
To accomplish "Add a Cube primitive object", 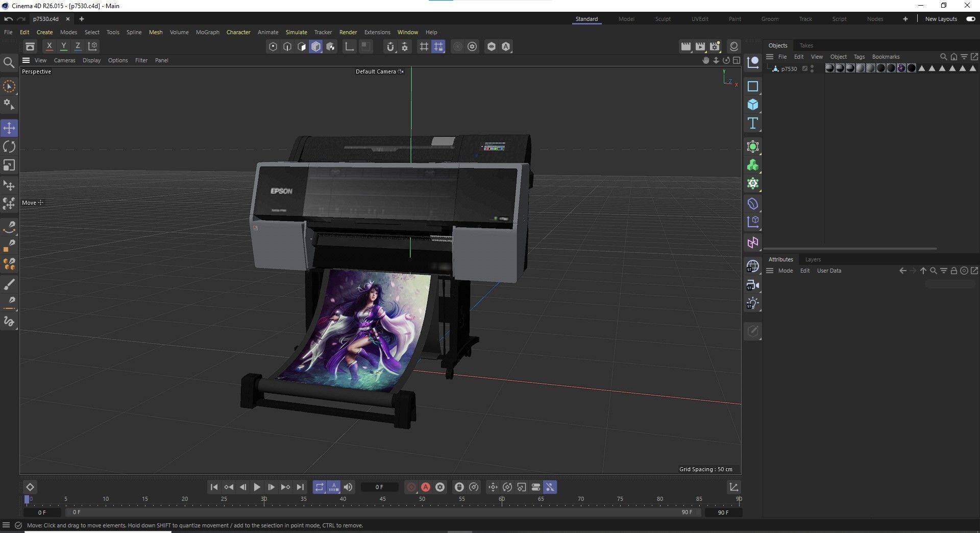I will (753, 105).
